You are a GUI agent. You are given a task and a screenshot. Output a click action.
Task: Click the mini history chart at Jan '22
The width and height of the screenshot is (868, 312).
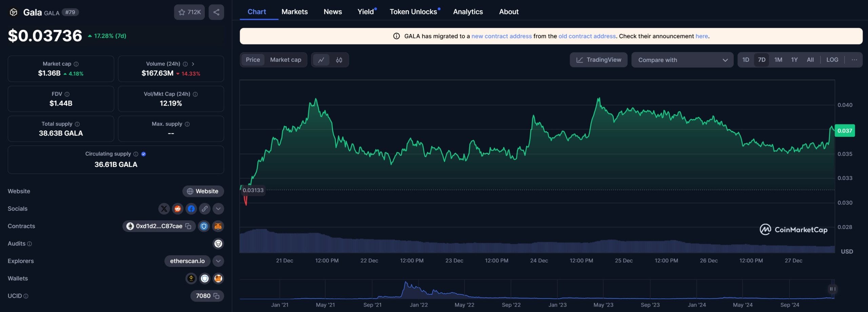point(419,290)
